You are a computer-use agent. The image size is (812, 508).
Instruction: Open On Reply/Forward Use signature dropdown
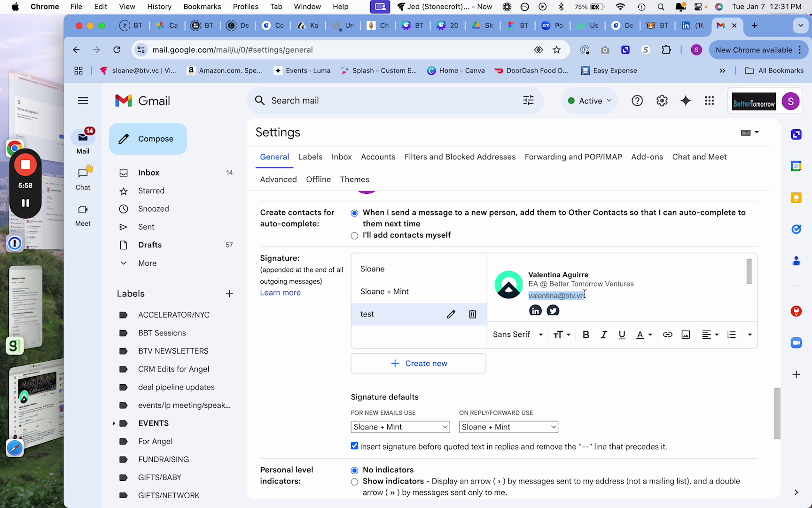pos(508,427)
